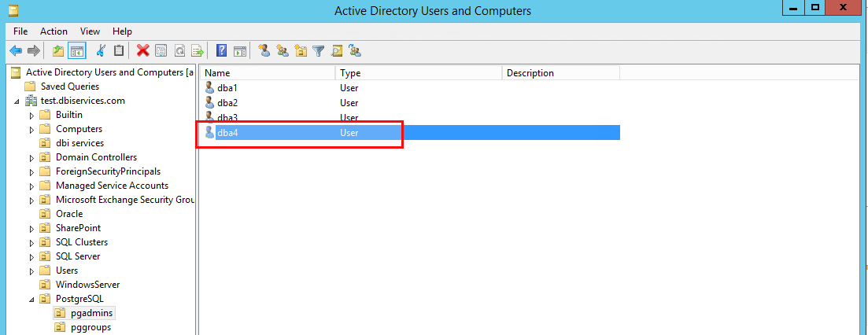Expand the Builtin tree node
This screenshot has width=868, height=335.
pos(32,115)
